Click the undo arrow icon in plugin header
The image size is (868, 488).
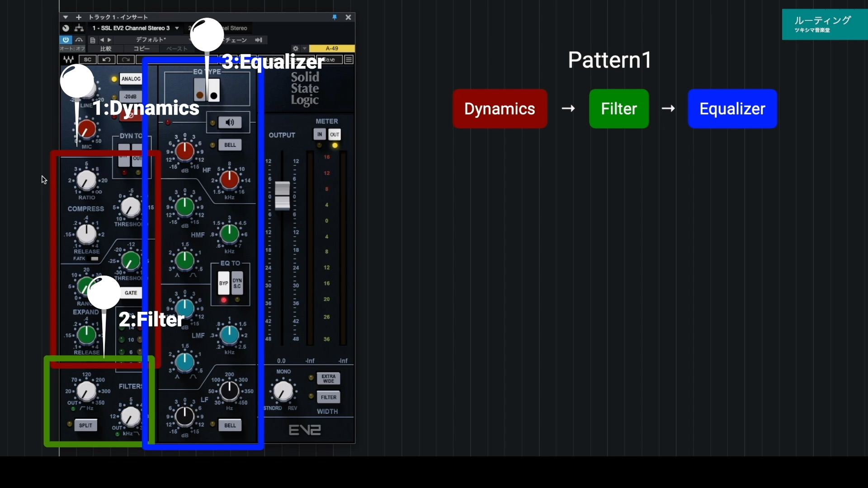[107, 60]
